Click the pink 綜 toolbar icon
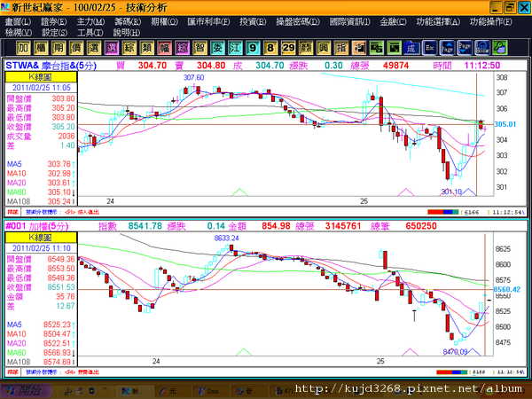 click(182, 48)
